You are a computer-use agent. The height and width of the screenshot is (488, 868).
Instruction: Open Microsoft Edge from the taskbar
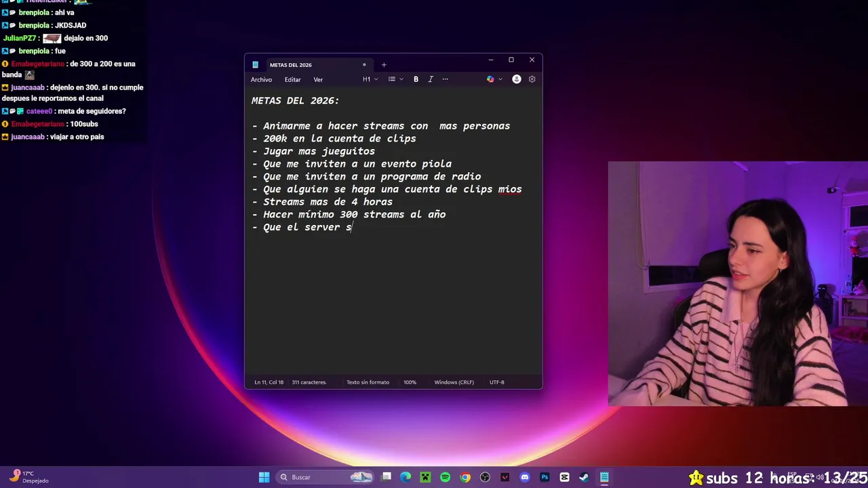click(406, 477)
